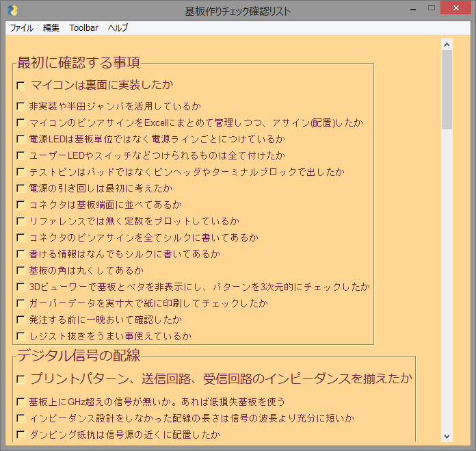Tick インピーダンス設計をしなかった配線 checkbox
476x451 pixels.
(x=21, y=418)
